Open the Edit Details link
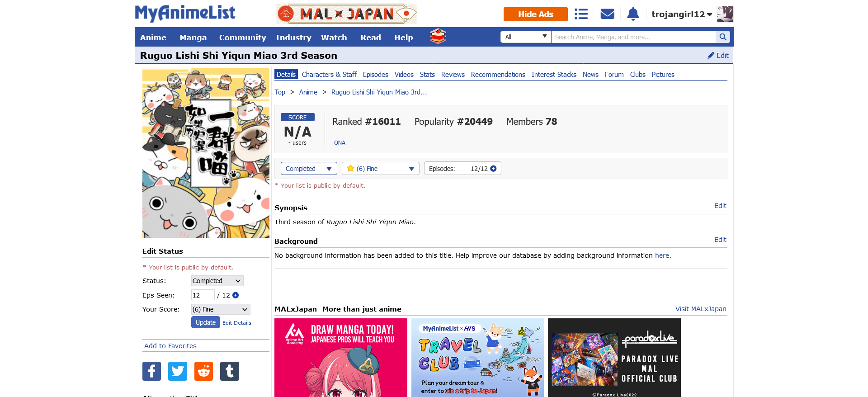This screenshot has width=868, height=397. coord(237,323)
